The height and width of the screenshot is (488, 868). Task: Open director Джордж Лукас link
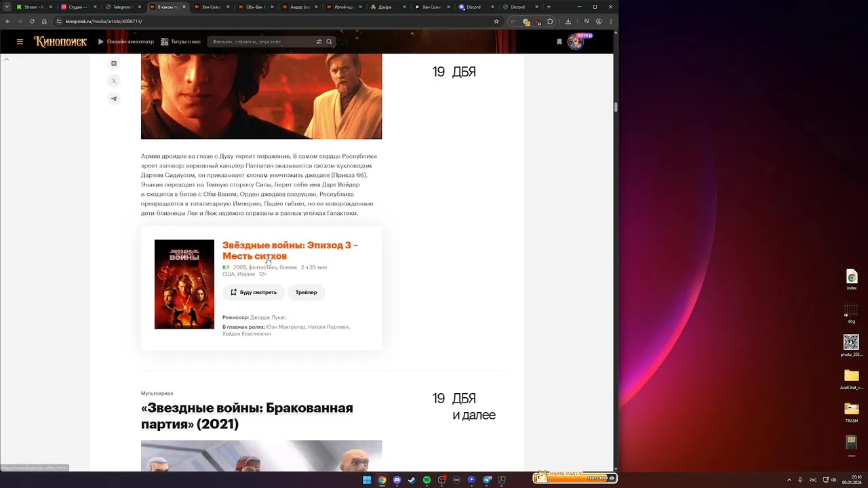[268, 317]
